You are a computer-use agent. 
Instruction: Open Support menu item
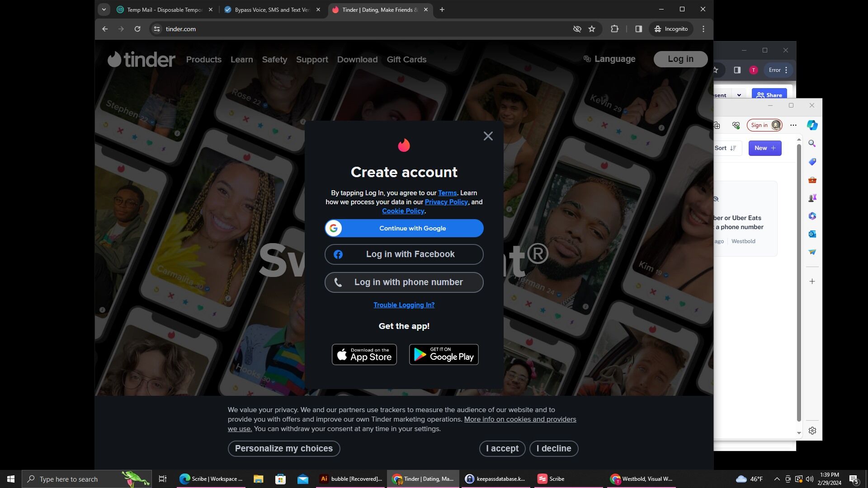point(312,60)
